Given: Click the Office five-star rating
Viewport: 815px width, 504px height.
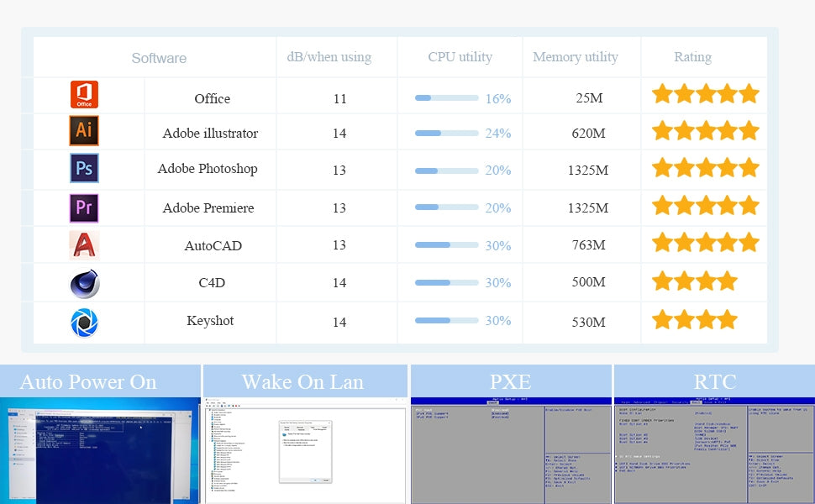Looking at the screenshot, I should click(x=705, y=93).
